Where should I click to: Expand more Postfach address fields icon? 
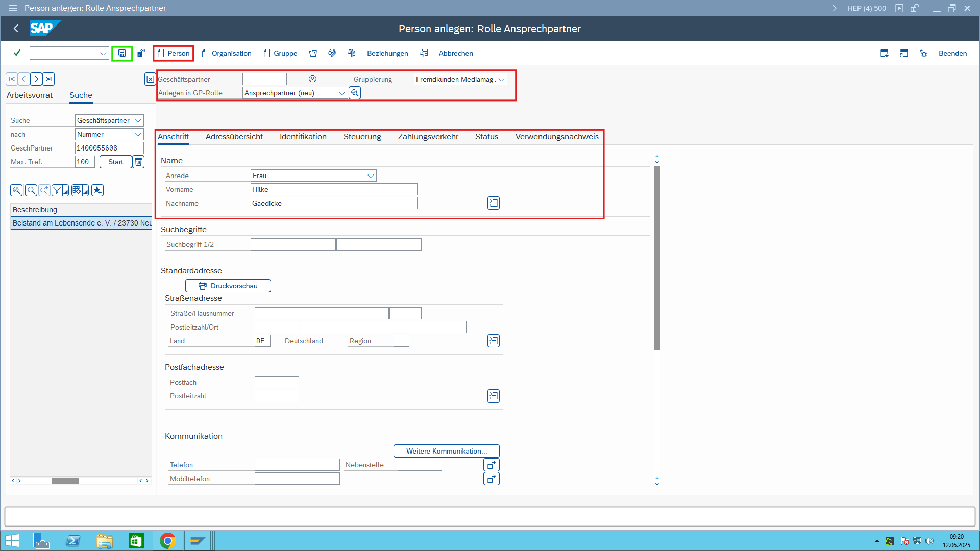494,396
